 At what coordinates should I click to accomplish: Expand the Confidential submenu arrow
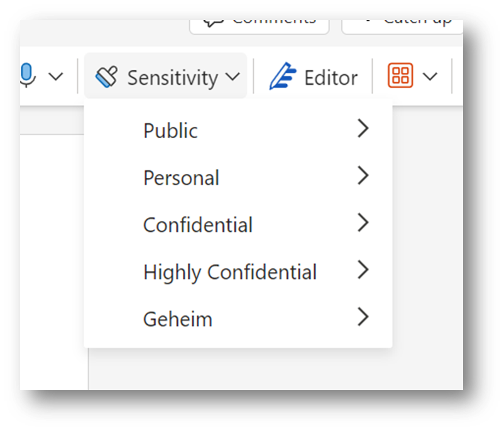[362, 223]
